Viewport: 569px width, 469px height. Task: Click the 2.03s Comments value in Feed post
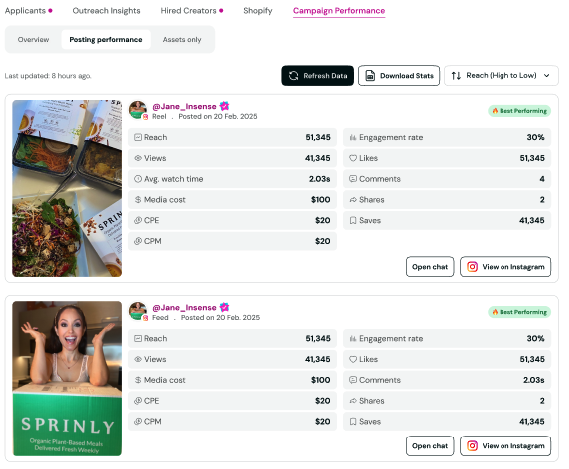(x=533, y=380)
